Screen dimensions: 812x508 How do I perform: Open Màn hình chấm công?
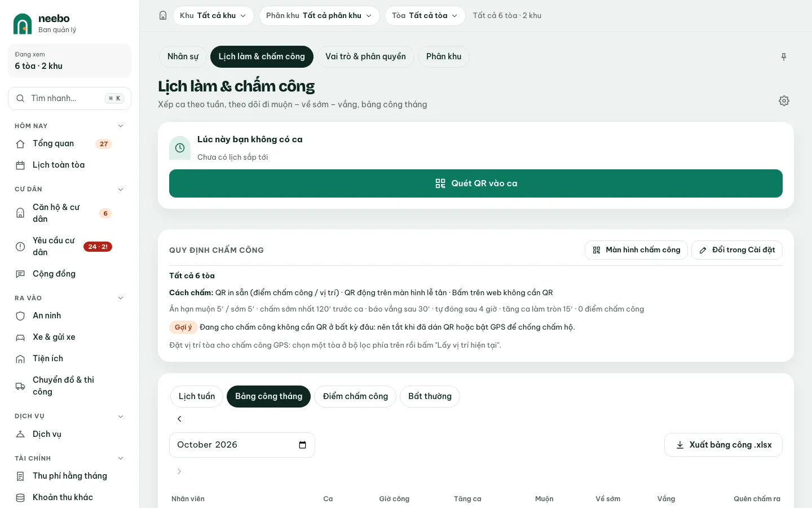(636, 250)
